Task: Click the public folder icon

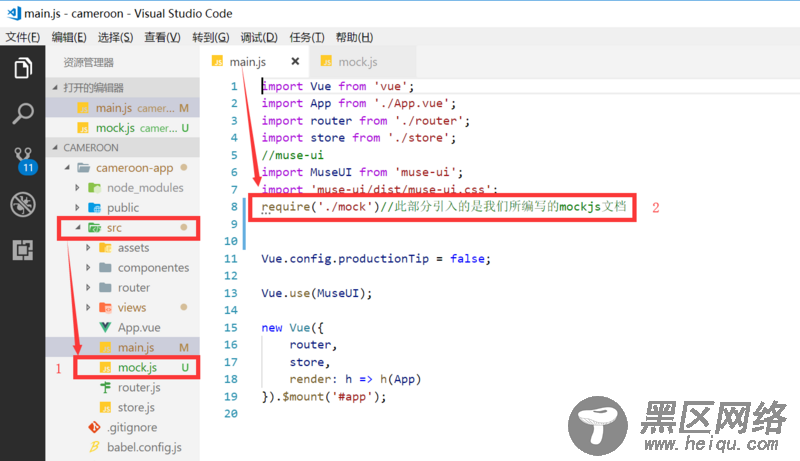Action: click(x=94, y=208)
